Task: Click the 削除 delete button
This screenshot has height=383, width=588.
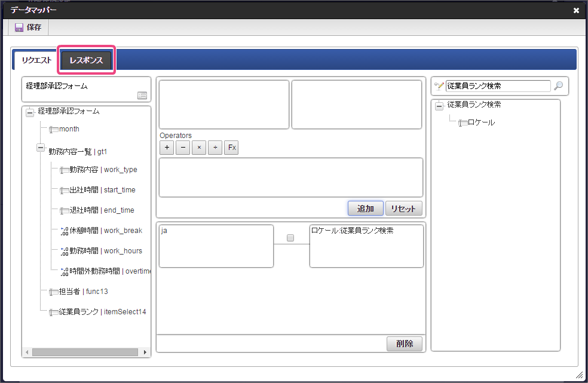Action: (405, 344)
